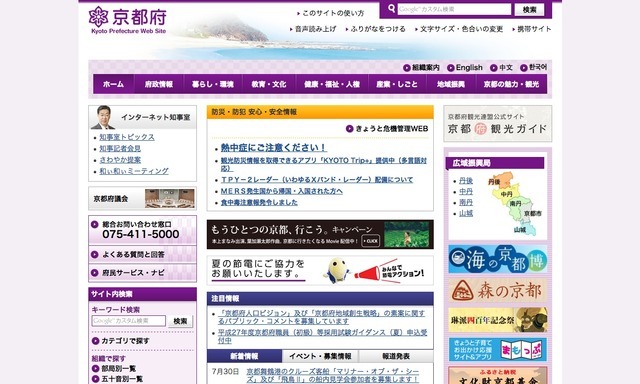Open さわやか提案 link
The height and width of the screenshot is (384, 640).
(120, 160)
